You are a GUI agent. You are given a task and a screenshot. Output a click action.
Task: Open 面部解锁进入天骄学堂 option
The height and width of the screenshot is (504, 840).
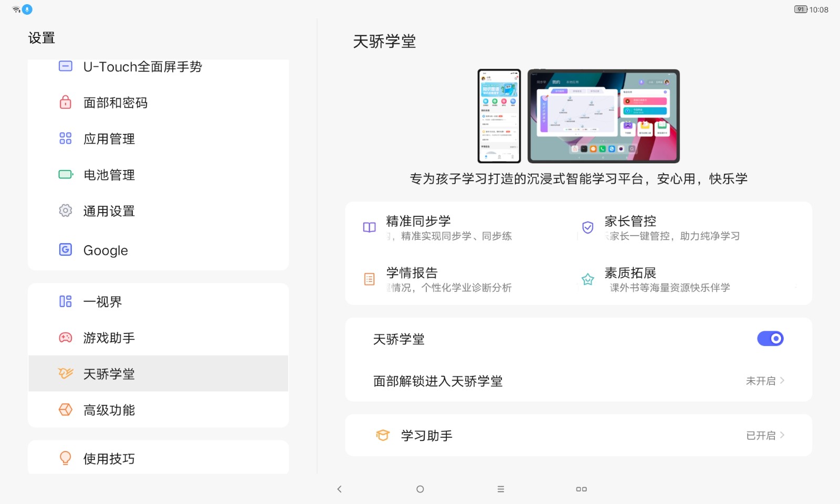pyautogui.click(x=579, y=381)
